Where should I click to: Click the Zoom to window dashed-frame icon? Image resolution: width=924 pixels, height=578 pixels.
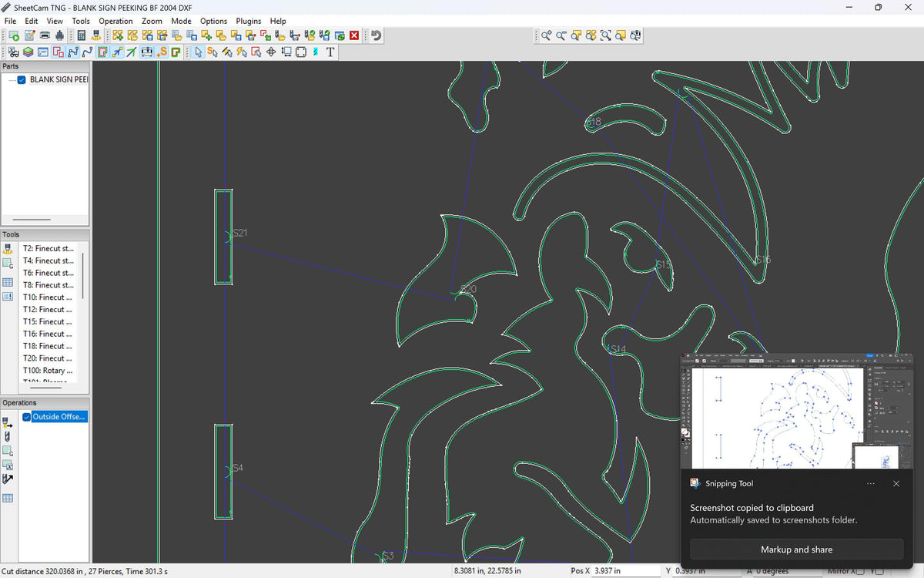point(606,35)
